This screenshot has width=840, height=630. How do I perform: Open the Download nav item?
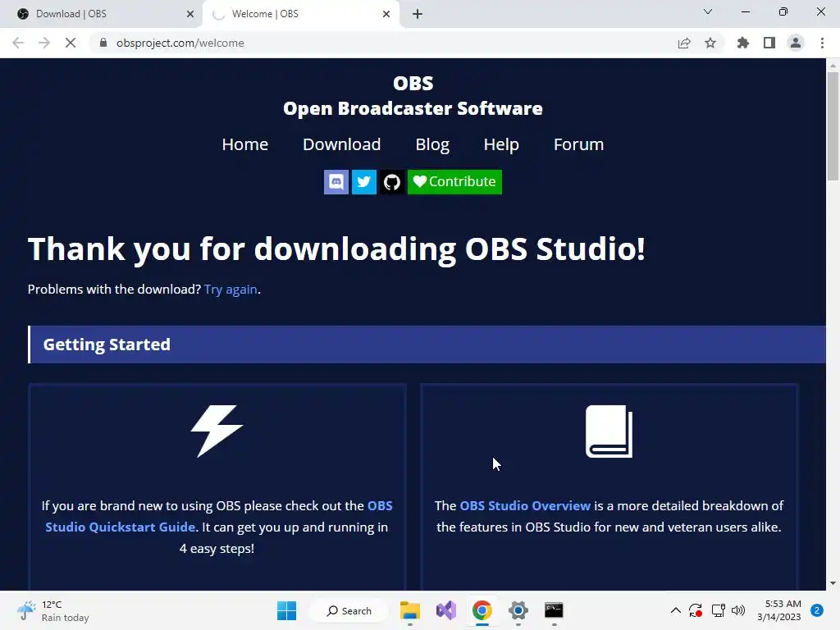pos(342,144)
